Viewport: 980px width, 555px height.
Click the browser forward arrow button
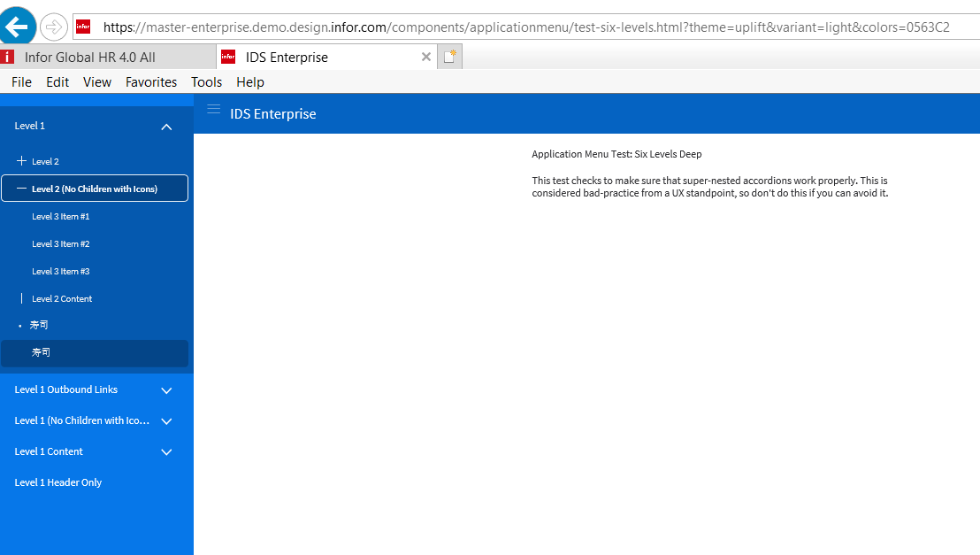pos(54,27)
